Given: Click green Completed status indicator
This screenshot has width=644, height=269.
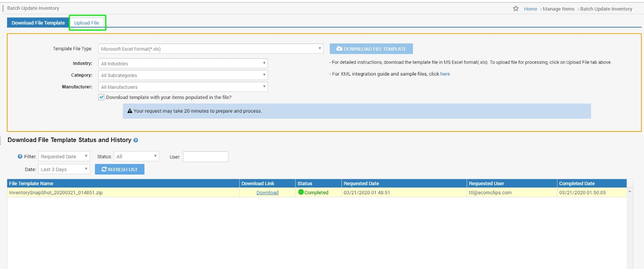Looking at the screenshot, I should point(301,192).
